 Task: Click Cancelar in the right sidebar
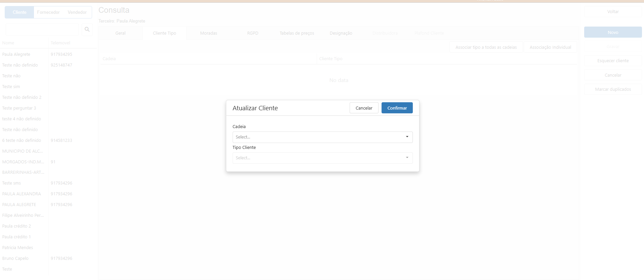pyautogui.click(x=613, y=75)
